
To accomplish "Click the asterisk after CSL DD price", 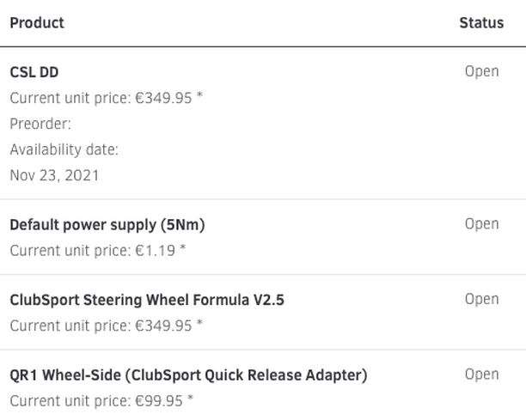I will (x=199, y=95).
